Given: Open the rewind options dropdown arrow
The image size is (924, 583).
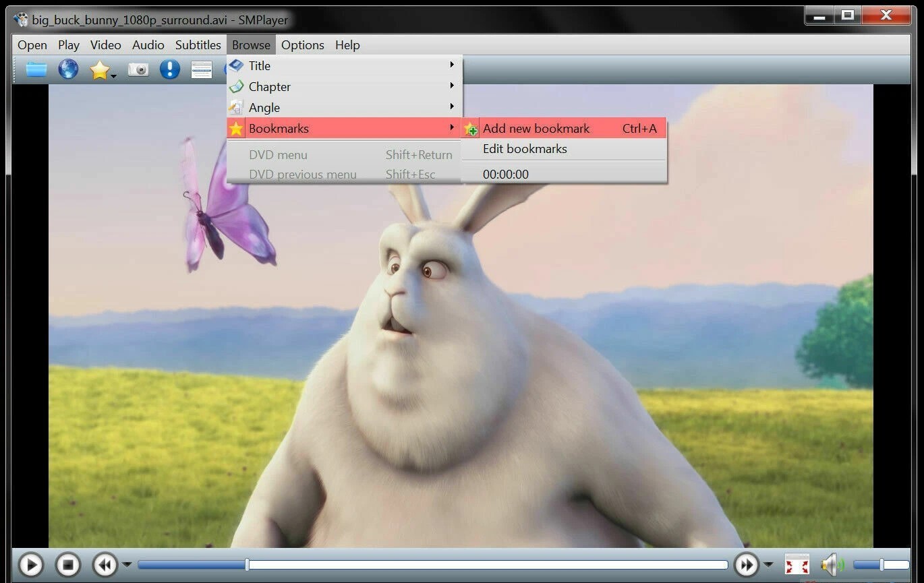Looking at the screenshot, I should (127, 565).
